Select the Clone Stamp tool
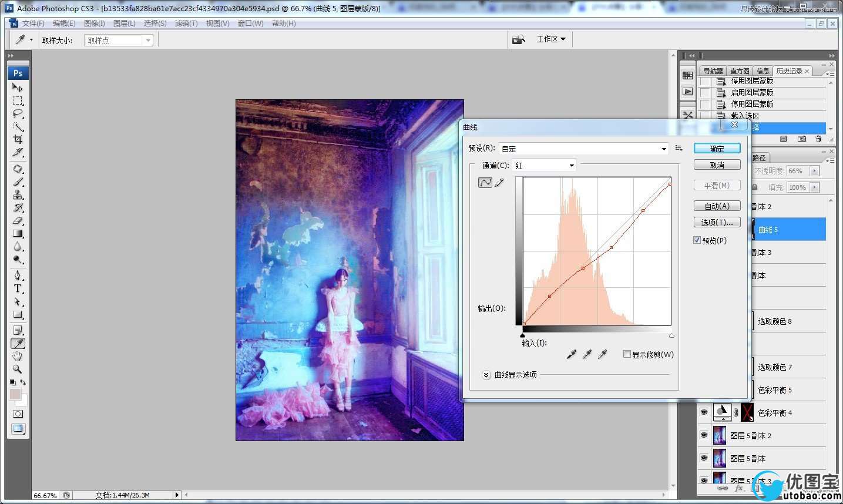843x504 pixels. coord(18,194)
